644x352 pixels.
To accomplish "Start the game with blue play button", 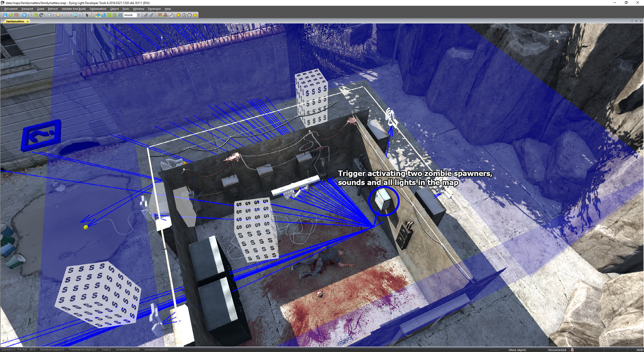I will (x=24, y=15).
